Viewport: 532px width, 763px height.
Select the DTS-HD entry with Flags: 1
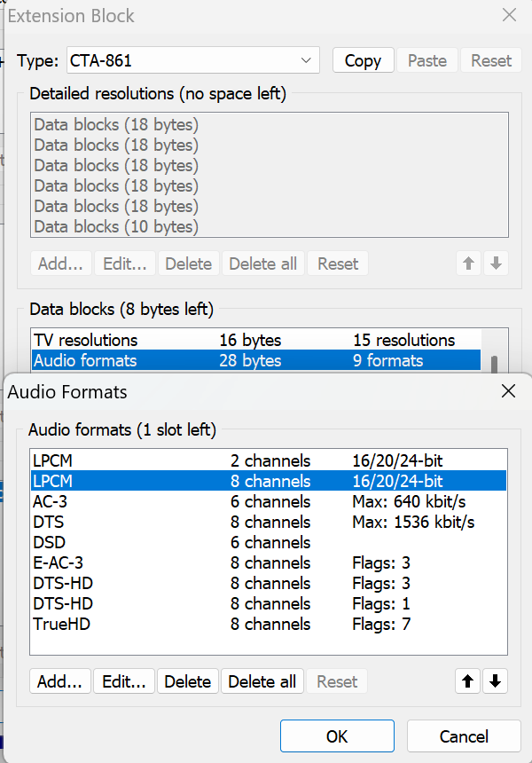(266, 603)
